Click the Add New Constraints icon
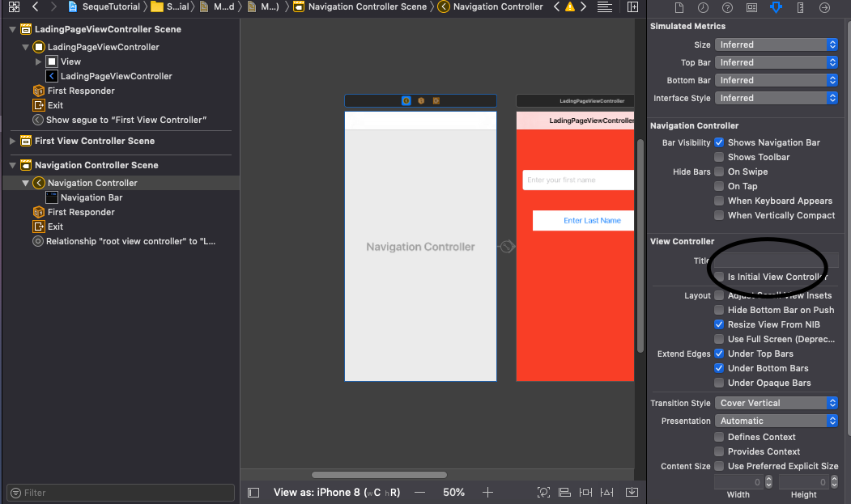The width and height of the screenshot is (851, 504). coord(585,492)
